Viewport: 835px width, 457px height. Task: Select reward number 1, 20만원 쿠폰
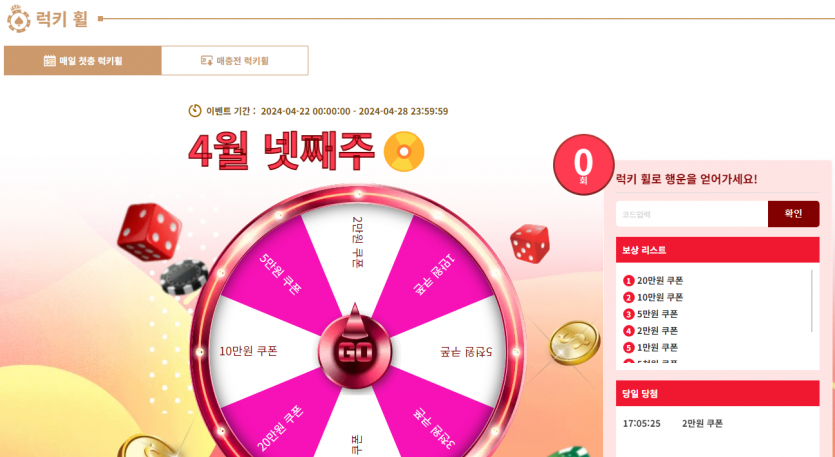click(x=653, y=281)
